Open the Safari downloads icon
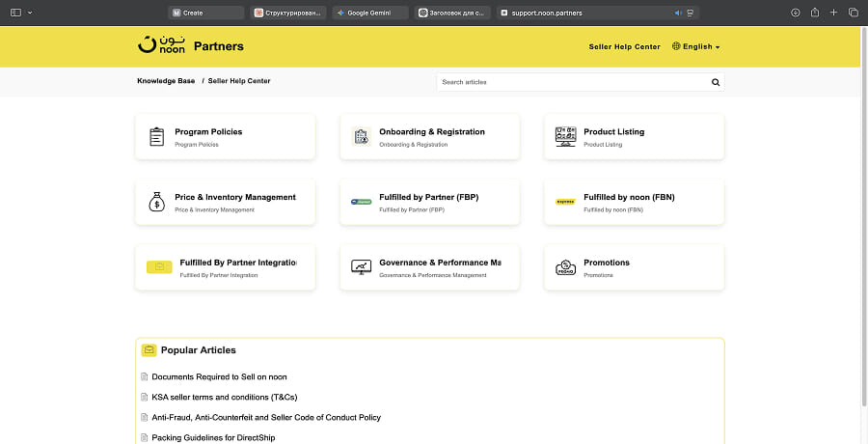The height and width of the screenshot is (444, 868). tap(796, 13)
